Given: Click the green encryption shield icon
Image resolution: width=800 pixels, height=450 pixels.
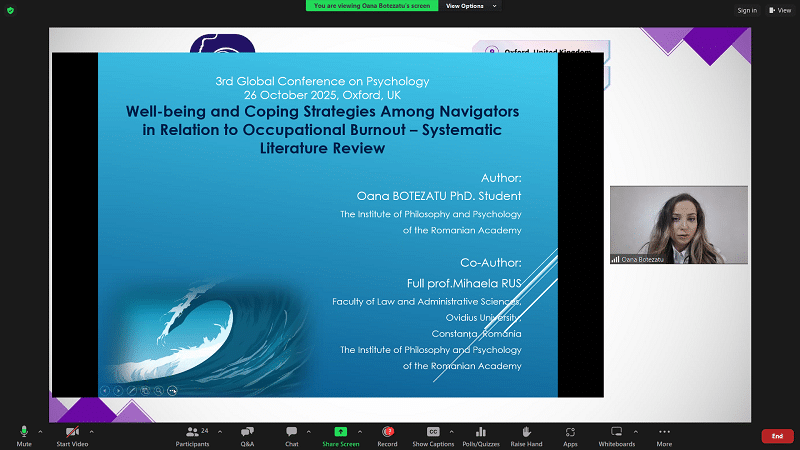Looking at the screenshot, I should pyautogui.click(x=12, y=10).
